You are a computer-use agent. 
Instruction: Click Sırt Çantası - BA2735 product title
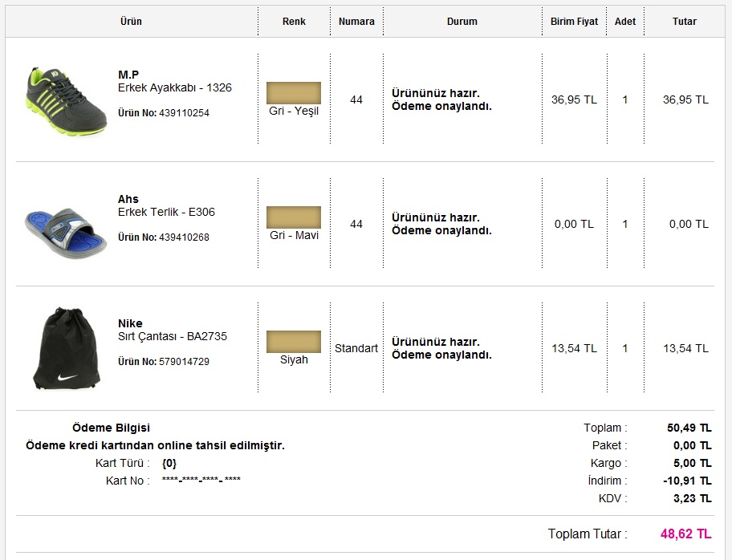click(173, 336)
